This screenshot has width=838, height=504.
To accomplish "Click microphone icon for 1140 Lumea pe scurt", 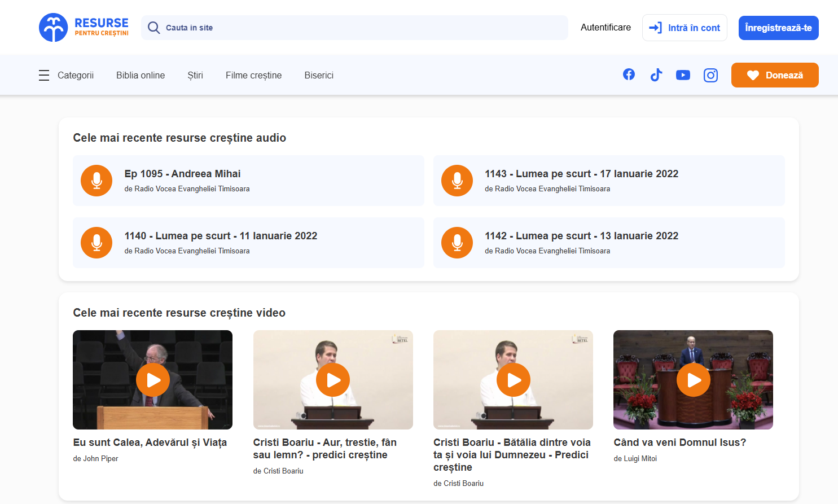I will pyautogui.click(x=96, y=243).
